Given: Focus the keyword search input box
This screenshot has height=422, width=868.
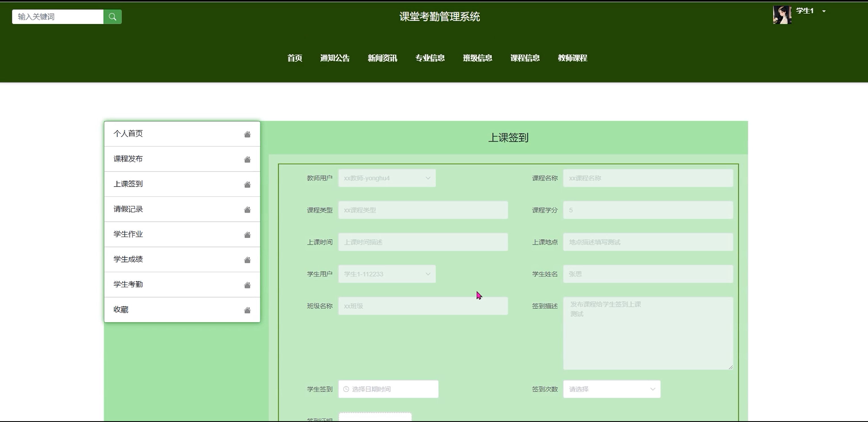Looking at the screenshot, I should (58, 17).
